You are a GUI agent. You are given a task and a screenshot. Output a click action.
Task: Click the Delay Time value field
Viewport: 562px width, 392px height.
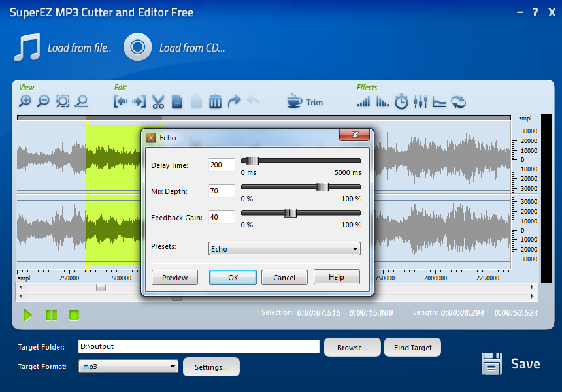(221, 165)
